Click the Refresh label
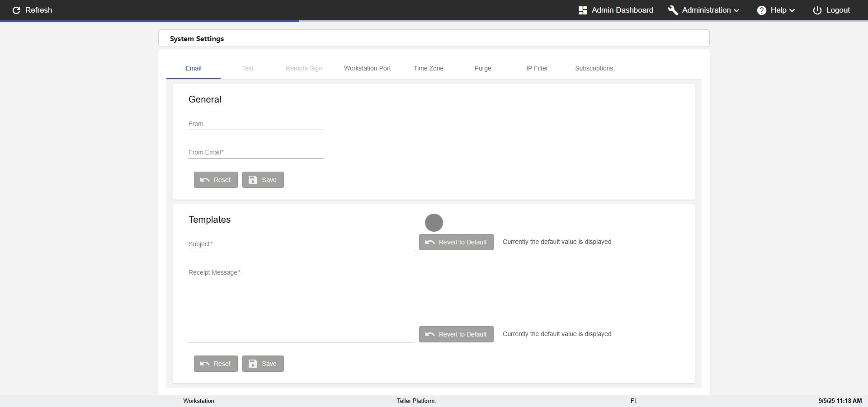Viewport: 868px width, 407px height. click(x=38, y=10)
